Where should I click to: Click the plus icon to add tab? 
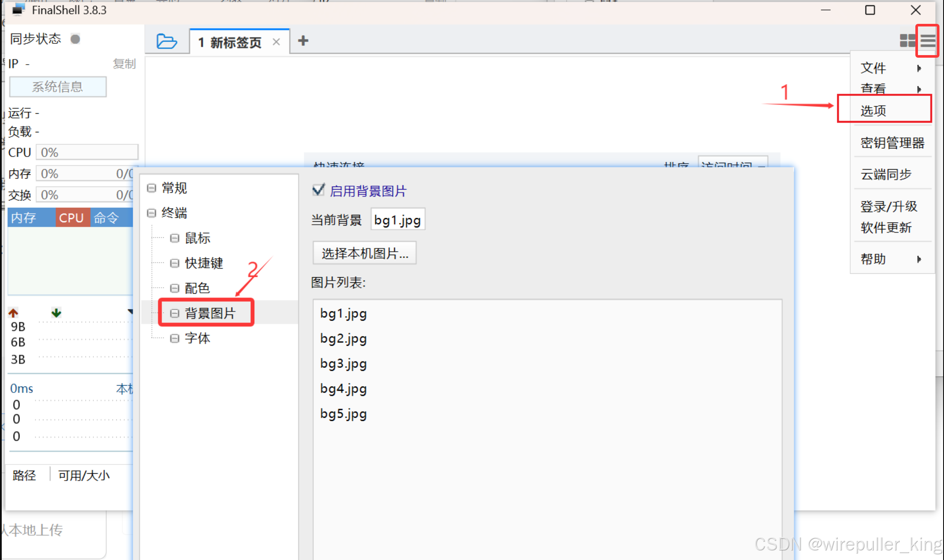tap(303, 41)
